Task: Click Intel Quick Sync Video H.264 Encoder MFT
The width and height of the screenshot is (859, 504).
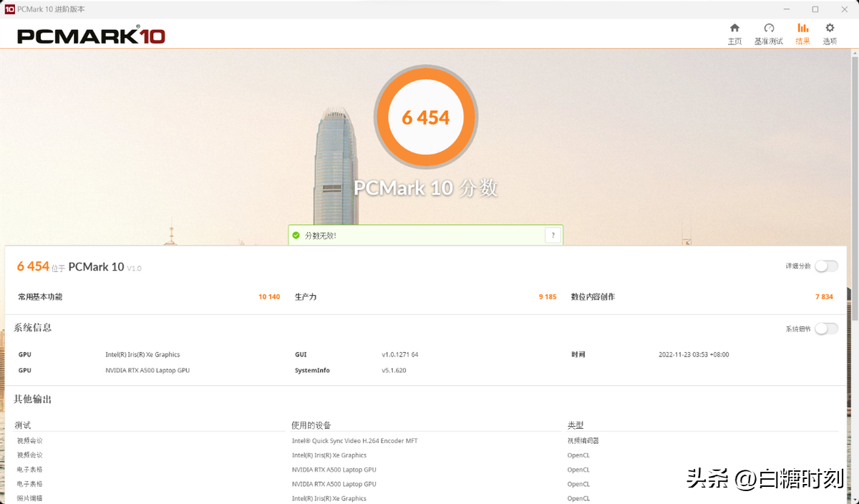Action: tap(354, 441)
